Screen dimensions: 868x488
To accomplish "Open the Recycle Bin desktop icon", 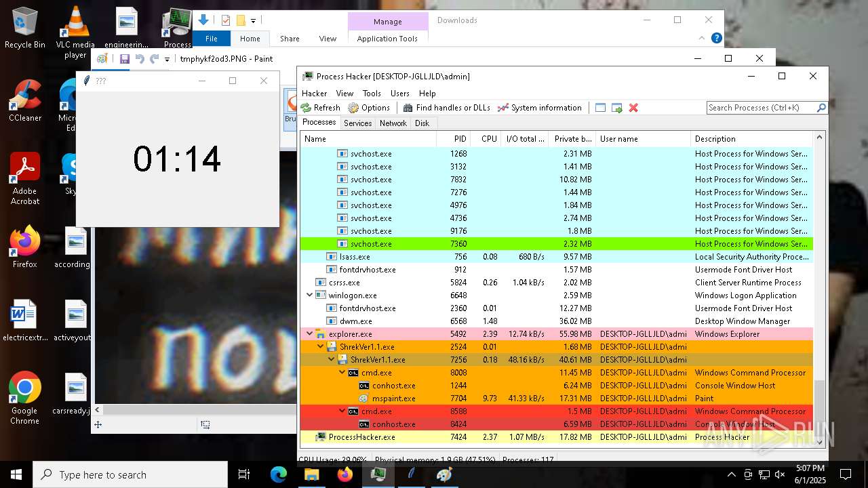I will pos(25,28).
